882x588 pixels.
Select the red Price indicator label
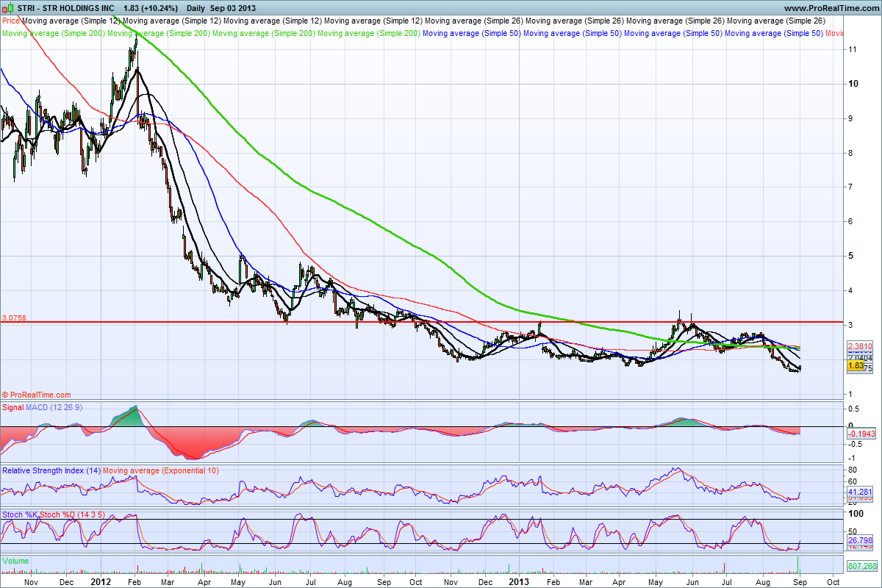click(x=11, y=21)
